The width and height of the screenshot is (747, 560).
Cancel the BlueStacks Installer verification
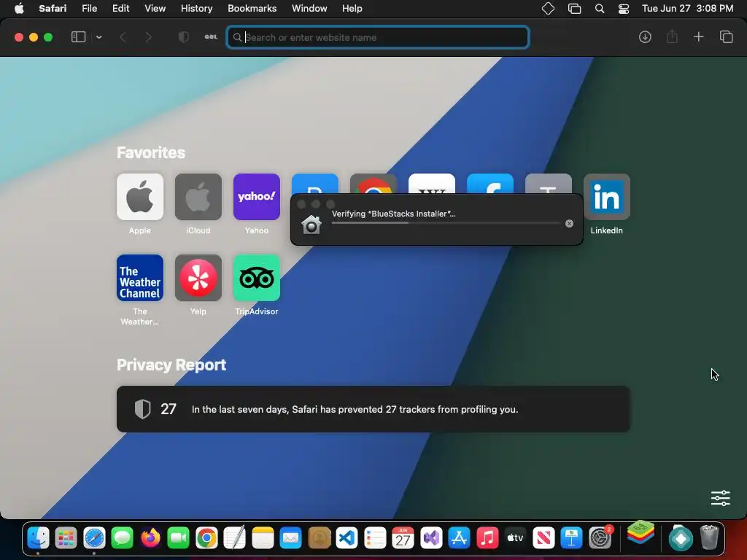(569, 223)
